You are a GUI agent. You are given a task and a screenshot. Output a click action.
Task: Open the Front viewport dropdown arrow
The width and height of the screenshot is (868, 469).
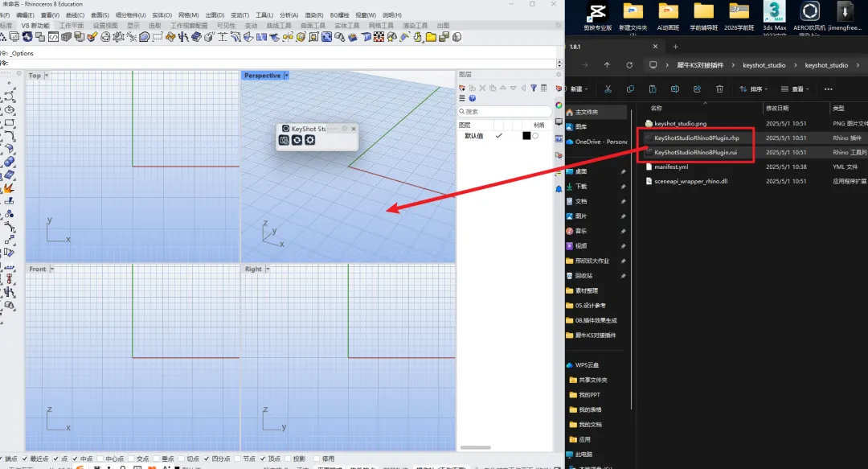52,269
